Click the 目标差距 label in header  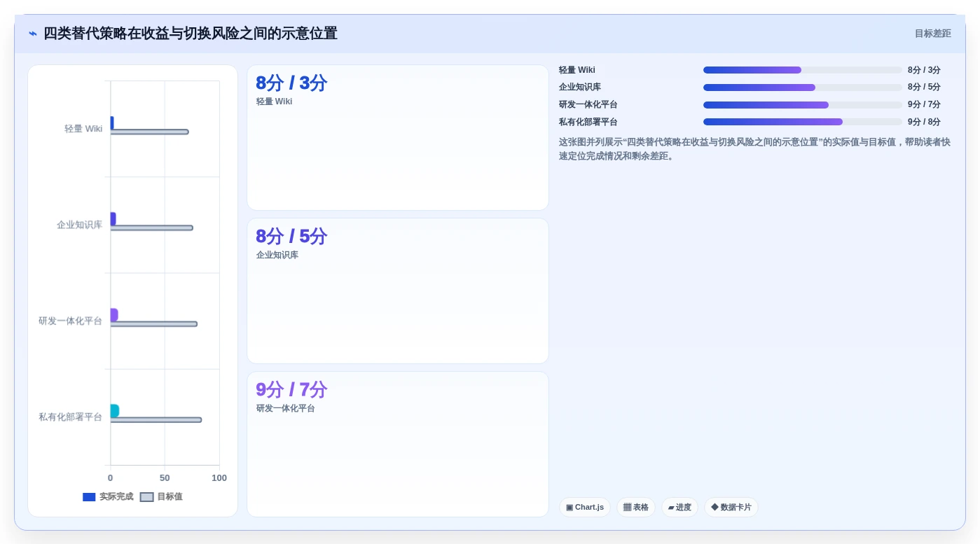[932, 34]
